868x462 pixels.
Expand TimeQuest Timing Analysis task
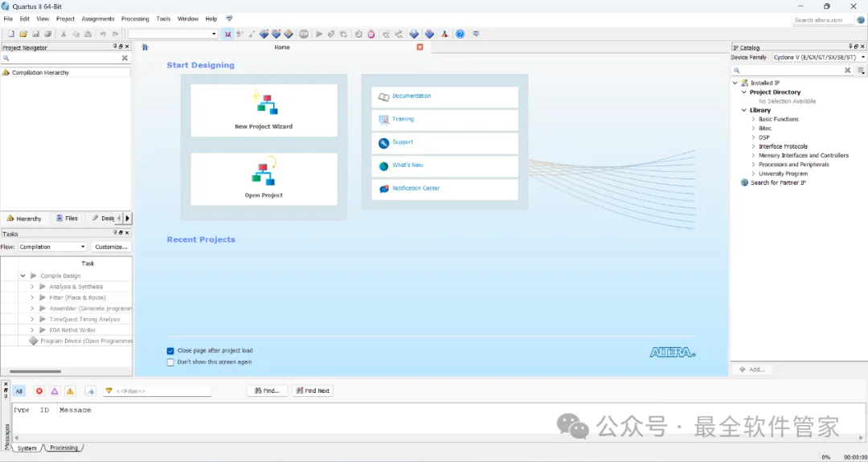point(32,319)
